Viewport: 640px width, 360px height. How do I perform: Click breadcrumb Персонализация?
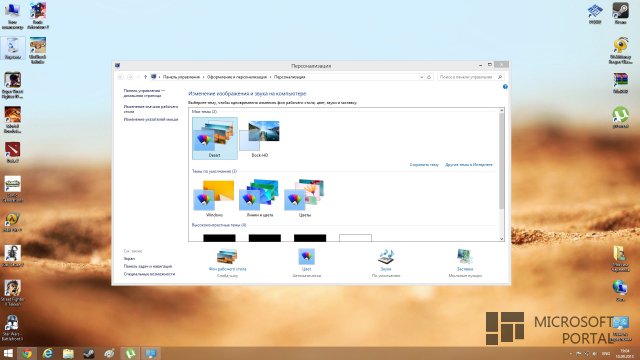coord(289,77)
